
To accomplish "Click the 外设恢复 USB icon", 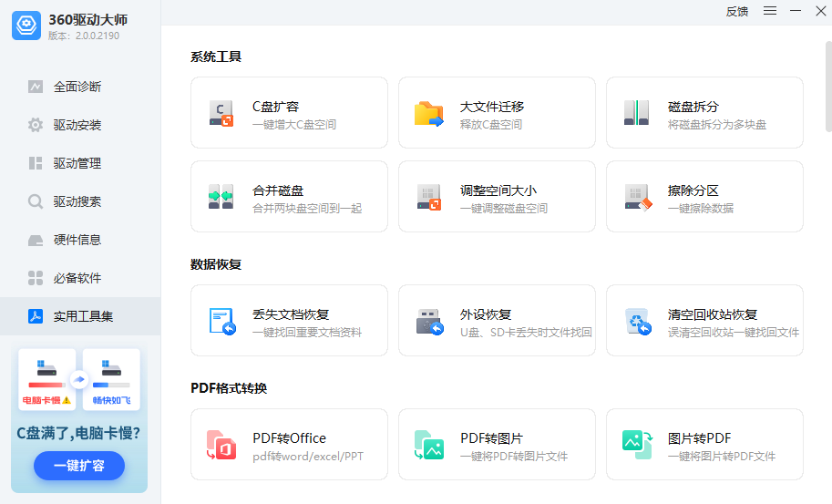I will (430, 322).
